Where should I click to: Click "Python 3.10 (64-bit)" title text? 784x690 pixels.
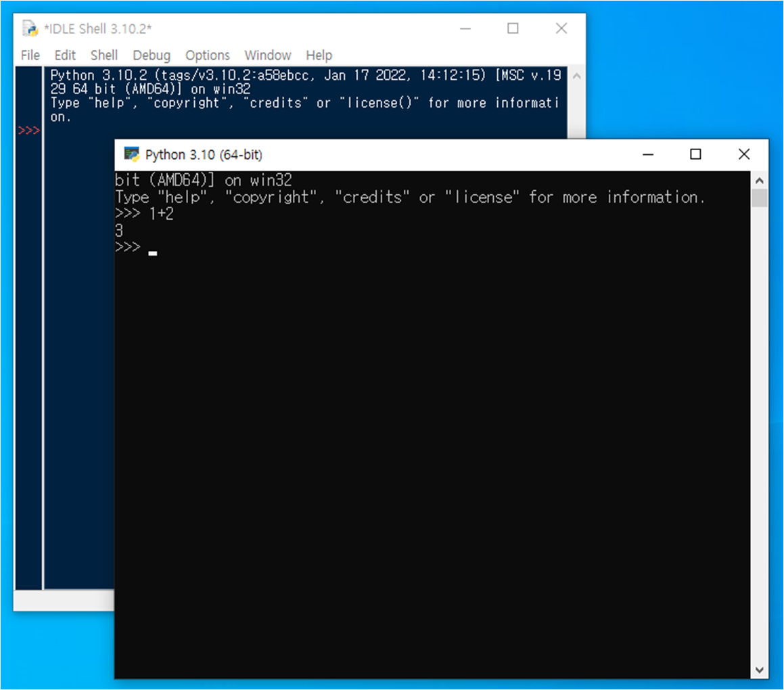204,154
